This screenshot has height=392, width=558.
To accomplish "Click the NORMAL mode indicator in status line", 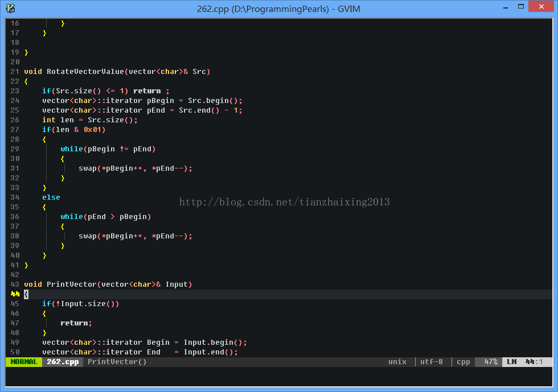I will pos(24,362).
